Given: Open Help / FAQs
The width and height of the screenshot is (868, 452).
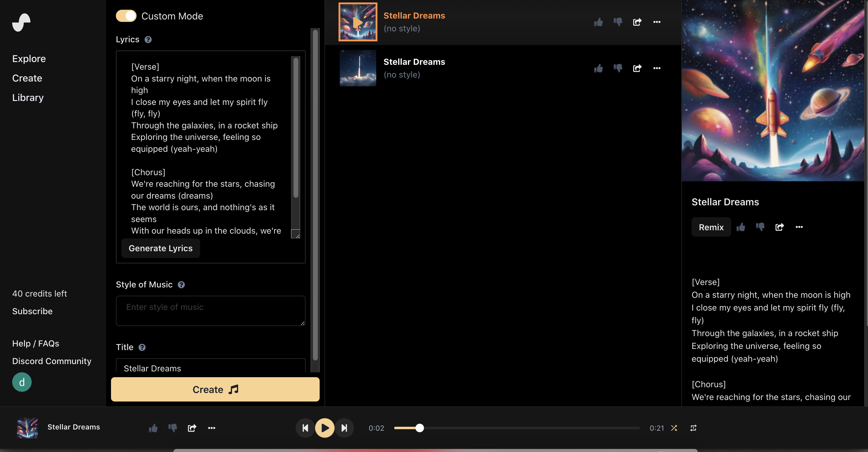Looking at the screenshot, I should pyautogui.click(x=36, y=343).
